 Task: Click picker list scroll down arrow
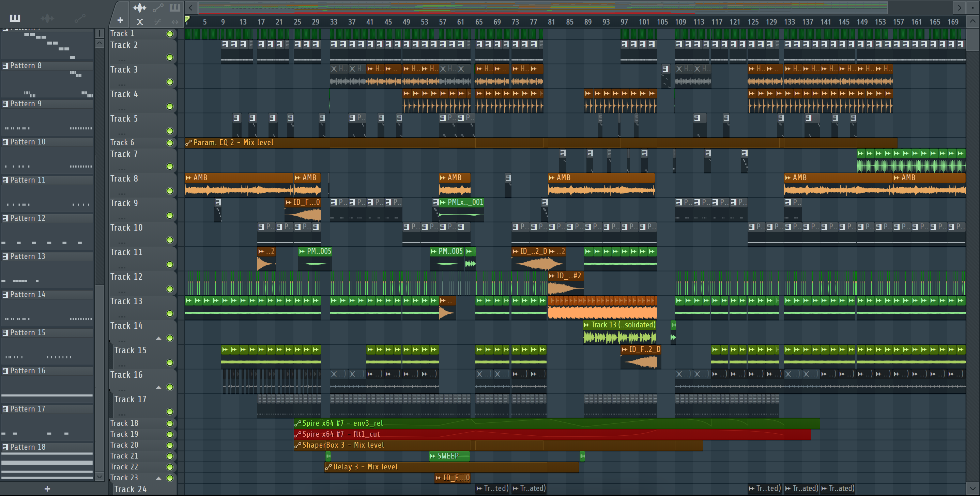(x=99, y=476)
